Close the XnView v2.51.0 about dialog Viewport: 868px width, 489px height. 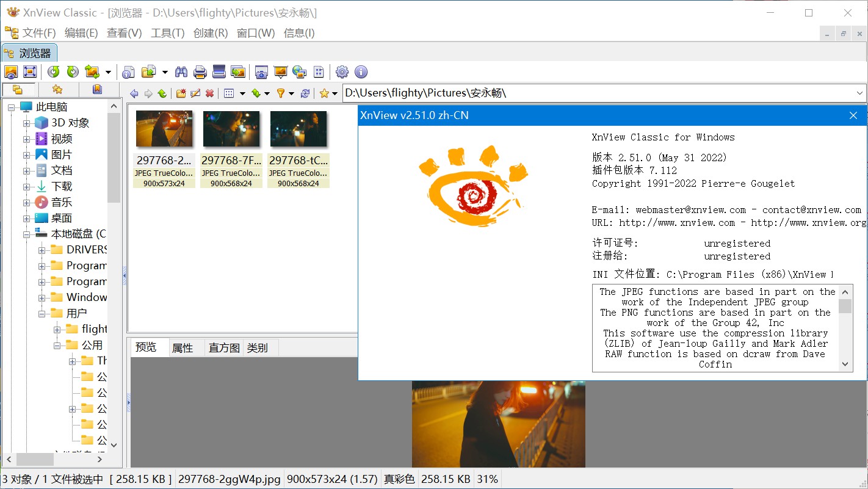[x=853, y=115]
